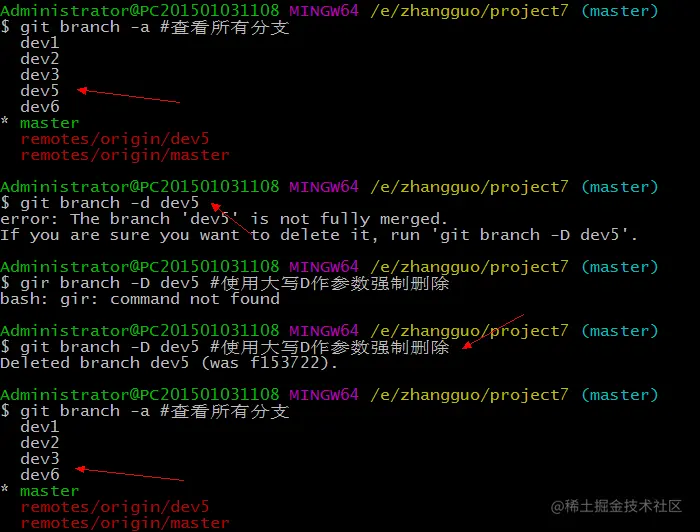700x532 pixels.
Task: Click the 'git branch -d dev5' command line
Action: tap(100, 203)
